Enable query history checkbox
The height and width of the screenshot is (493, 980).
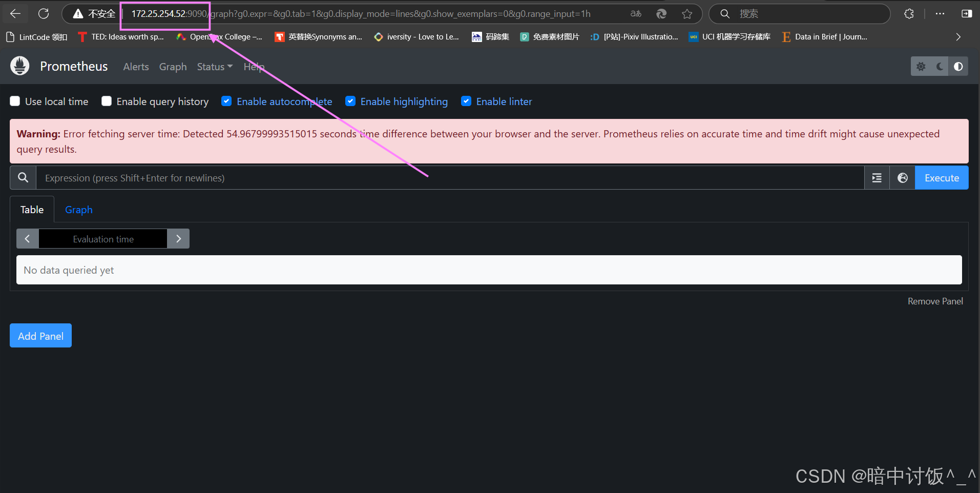click(x=107, y=101)
